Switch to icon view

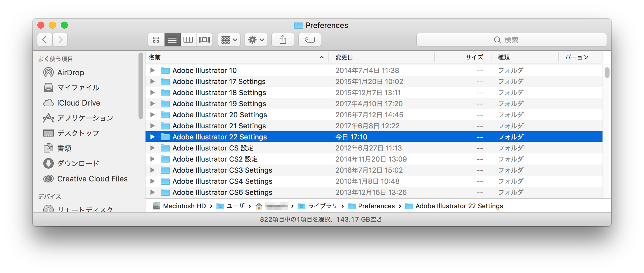(156, 40)
